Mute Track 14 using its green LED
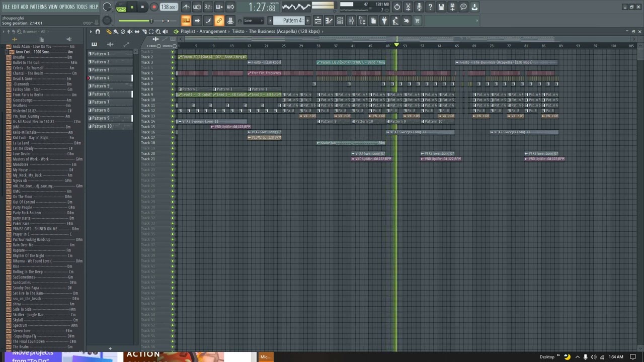644x362 pixels. pos(173,121)
